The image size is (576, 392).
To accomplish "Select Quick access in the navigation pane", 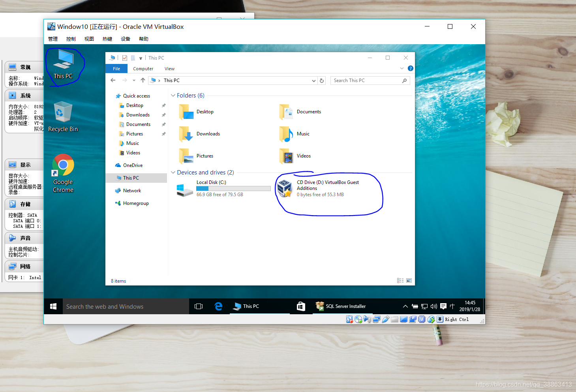I will [x=137, y=96].
